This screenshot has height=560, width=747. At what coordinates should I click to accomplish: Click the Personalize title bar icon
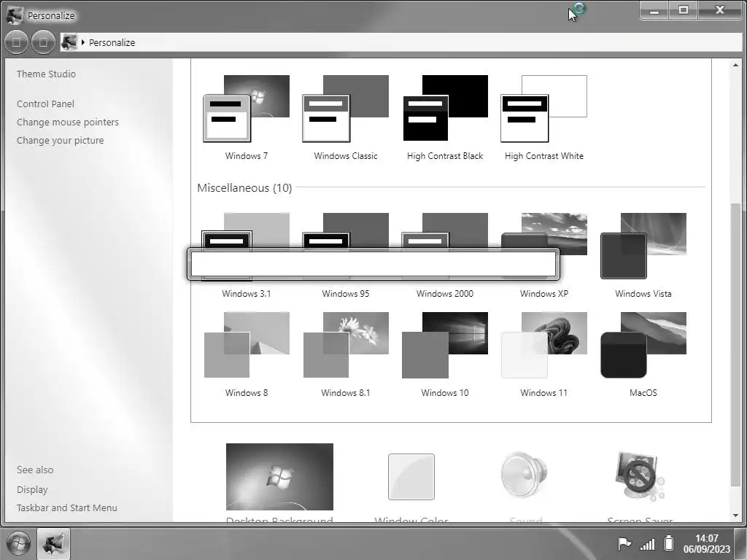[15, 15]
